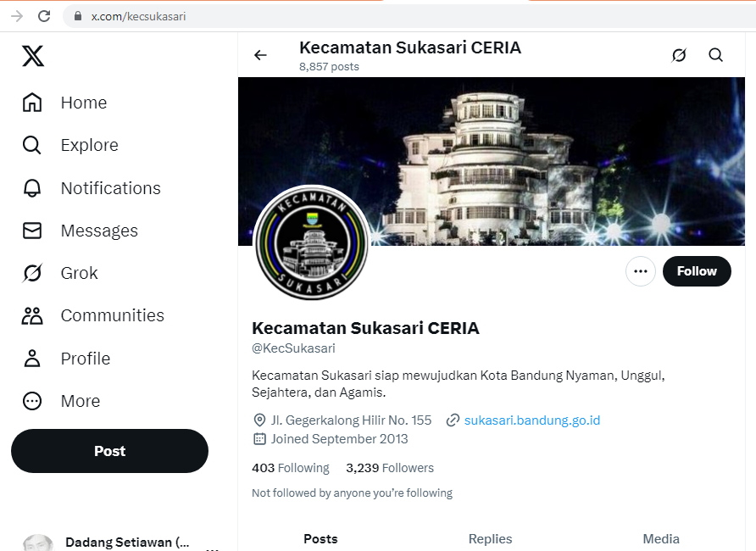
Task: Compose a new post with the Post button
Action: point(110,451)
